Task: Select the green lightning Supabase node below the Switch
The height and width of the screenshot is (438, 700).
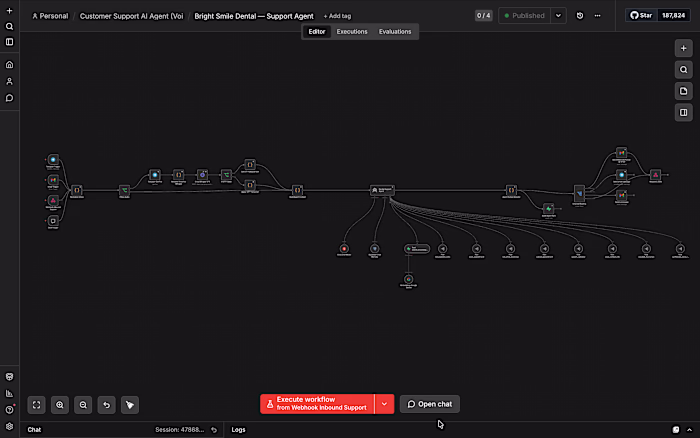Action: coord(549,209)
